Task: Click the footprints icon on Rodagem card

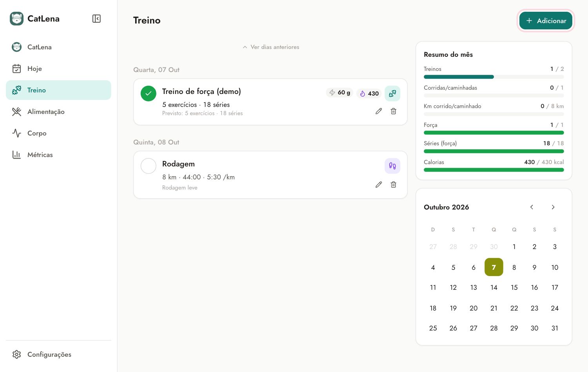Action: pos(392,166)
